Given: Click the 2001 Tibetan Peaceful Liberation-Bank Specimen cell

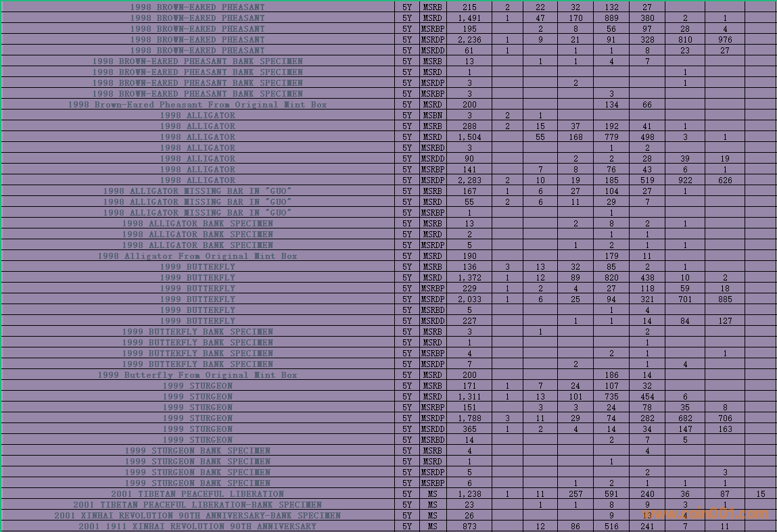Looking at the screenshot, I should tap(197, 505).
